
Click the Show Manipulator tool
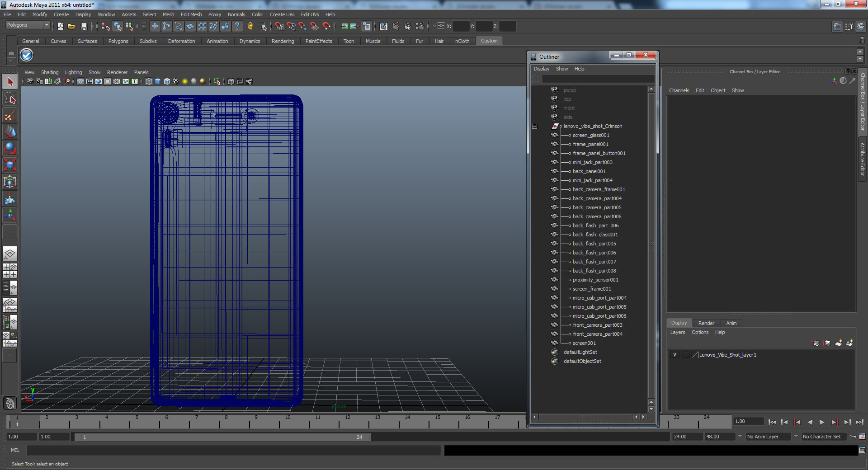tap(10, 215)
